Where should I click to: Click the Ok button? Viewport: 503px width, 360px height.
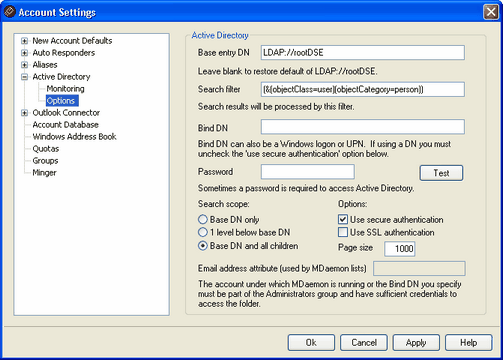pos(311,343)
